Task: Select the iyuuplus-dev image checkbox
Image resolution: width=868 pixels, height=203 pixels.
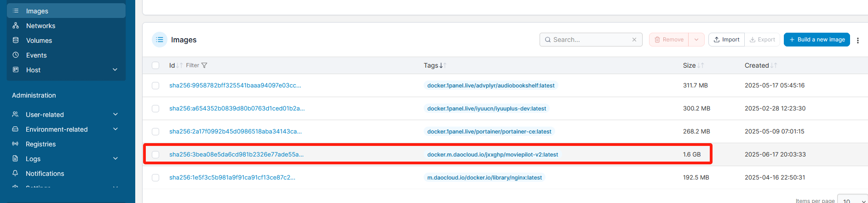Action: click(155, 109)
